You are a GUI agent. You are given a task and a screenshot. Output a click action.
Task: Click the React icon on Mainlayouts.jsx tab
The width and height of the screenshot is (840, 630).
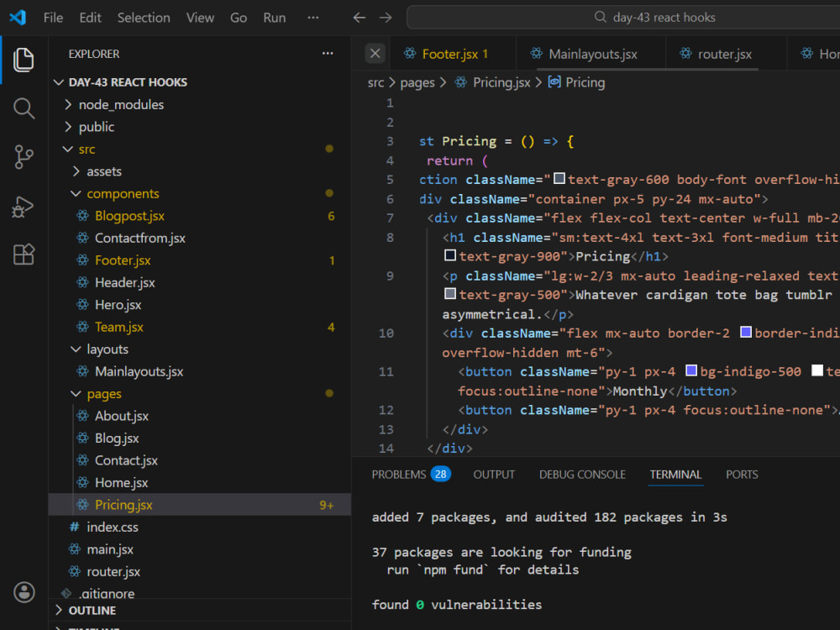point(536,54)
